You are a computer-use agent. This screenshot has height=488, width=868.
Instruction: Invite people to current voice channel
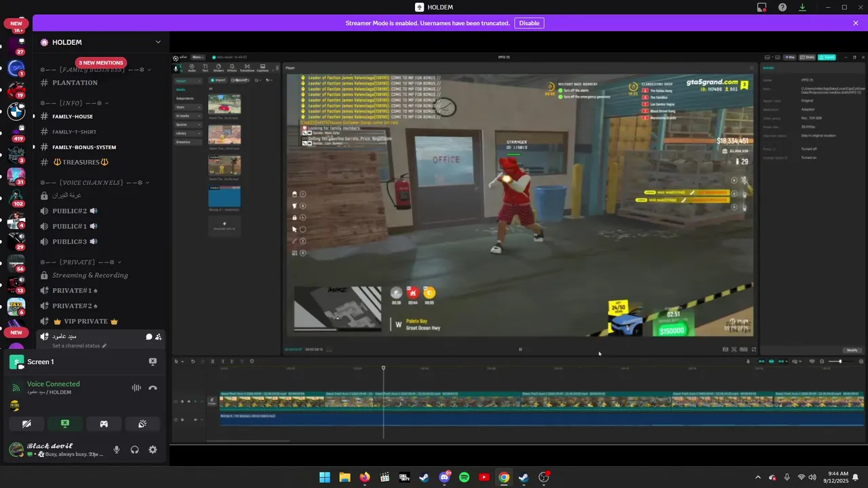coord(158,337)
